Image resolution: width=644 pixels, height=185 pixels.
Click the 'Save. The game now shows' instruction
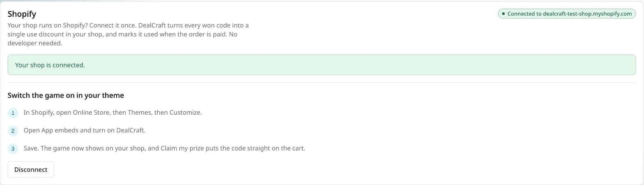tap(164, 148)
